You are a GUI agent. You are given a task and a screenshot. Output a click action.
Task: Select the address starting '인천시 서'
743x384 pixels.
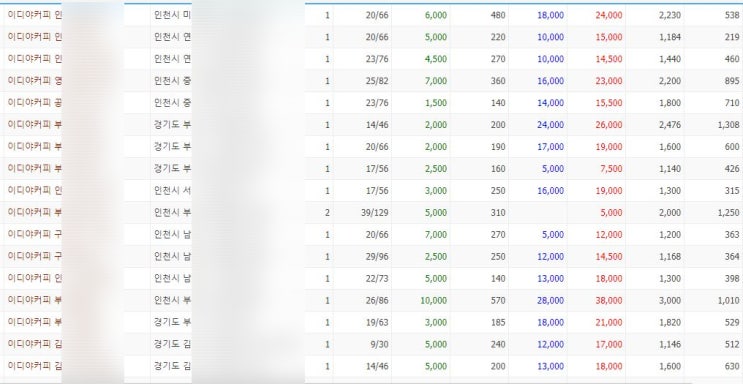tap(172, 191)
